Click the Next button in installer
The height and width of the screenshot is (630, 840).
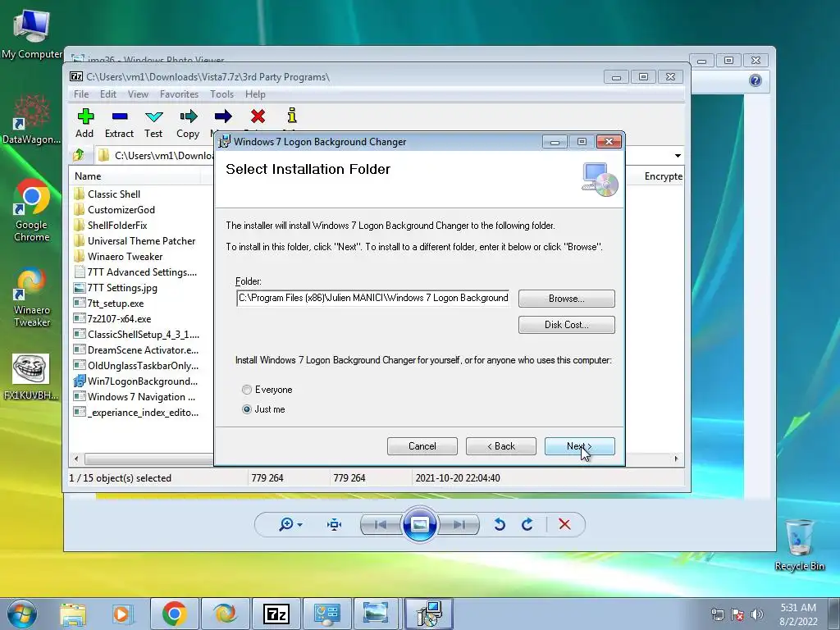[x=580, y=446]
